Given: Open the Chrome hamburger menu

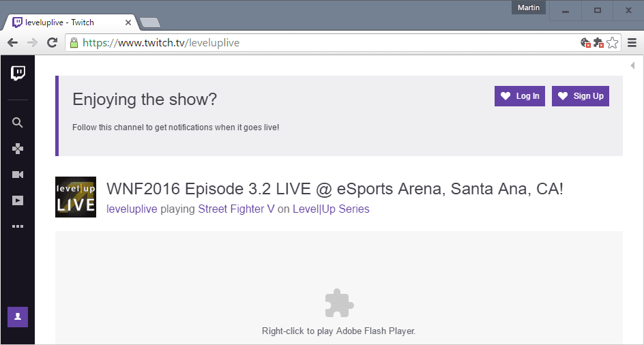Looking at the screenshot, I should pyautogui.click(x=632, y=43).
